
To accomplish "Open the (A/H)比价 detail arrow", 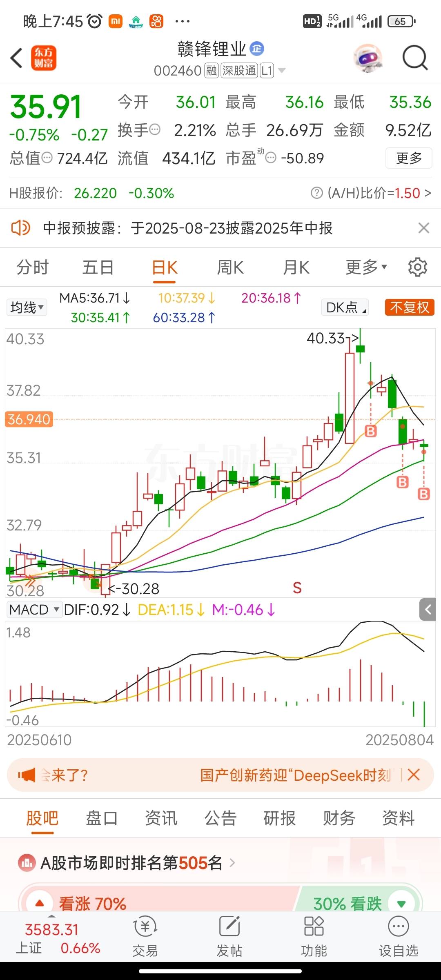I will click(428, 193).
